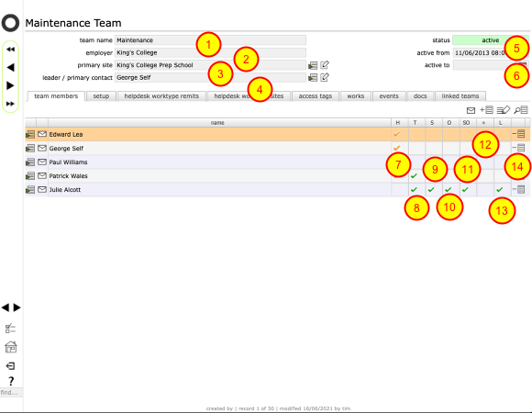This screenshot has width=532, height=413.
Task: Toggle Julie Alcott's SO checkbox
Action: [466, 190]
